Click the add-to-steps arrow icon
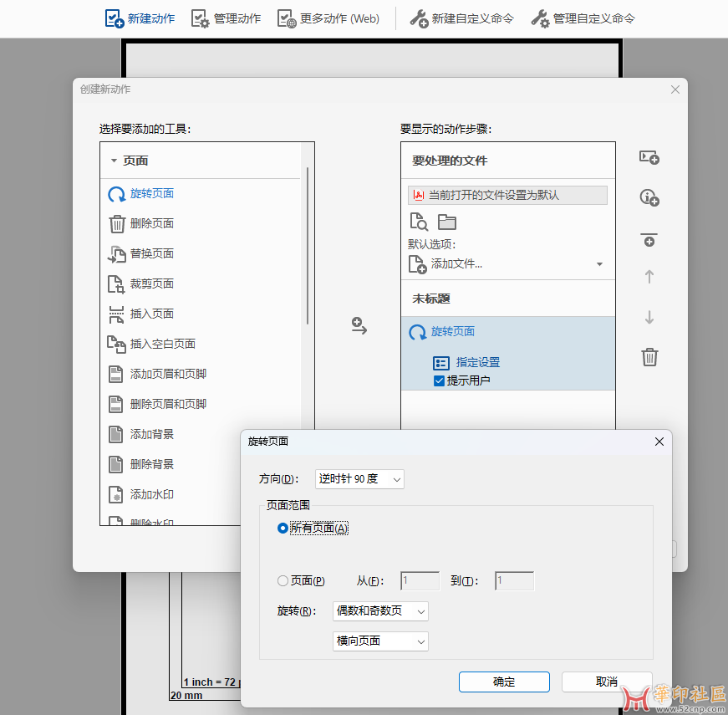The image size is (728, 715). [x=359, y=326]
